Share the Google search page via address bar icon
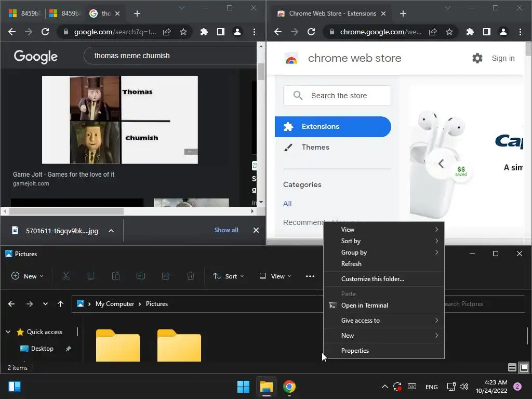 [x=167, y=32]
